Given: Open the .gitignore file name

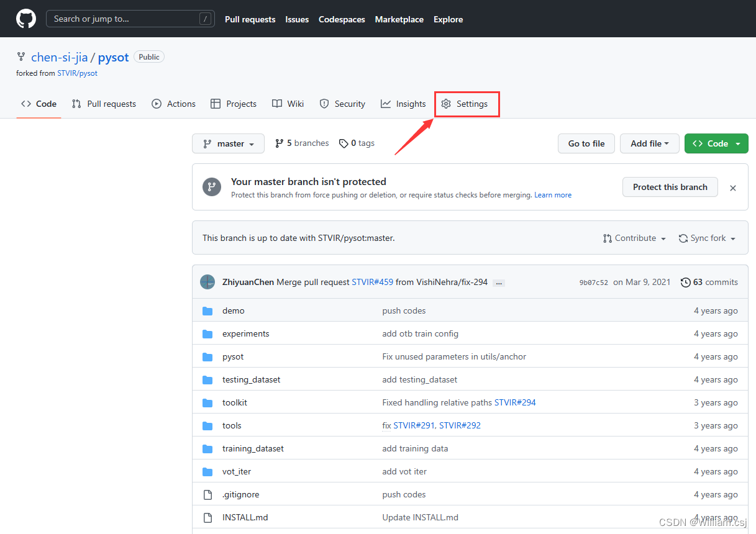Looking at the screenshot, I should pyautogui.click(x=241, y=494).
